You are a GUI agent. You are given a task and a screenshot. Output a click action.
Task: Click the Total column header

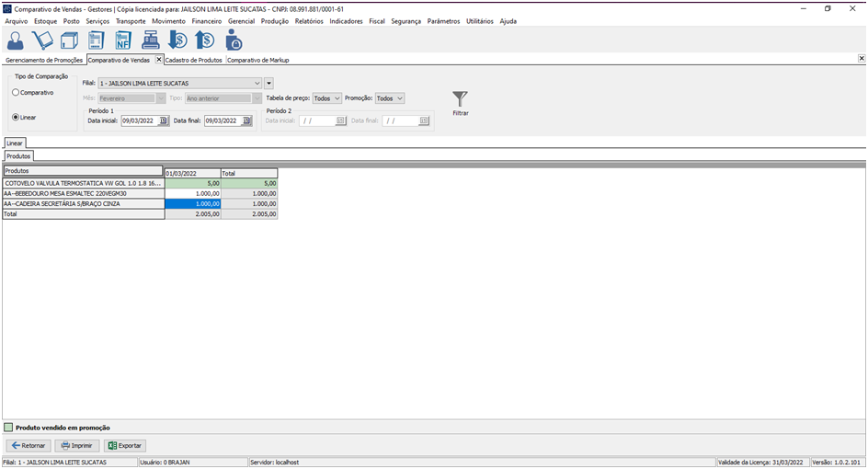pos(249,173)
